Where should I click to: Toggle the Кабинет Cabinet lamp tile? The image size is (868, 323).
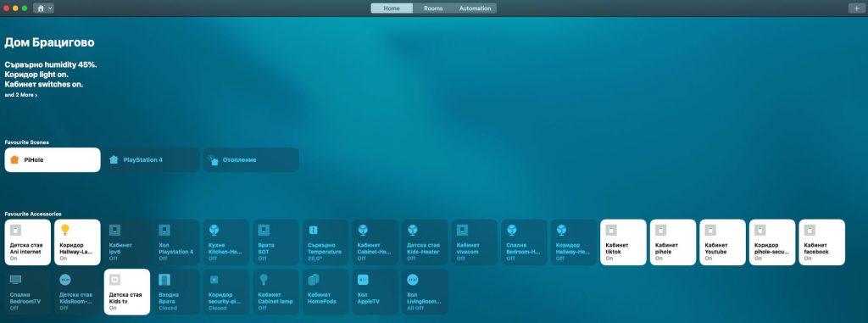276,292
